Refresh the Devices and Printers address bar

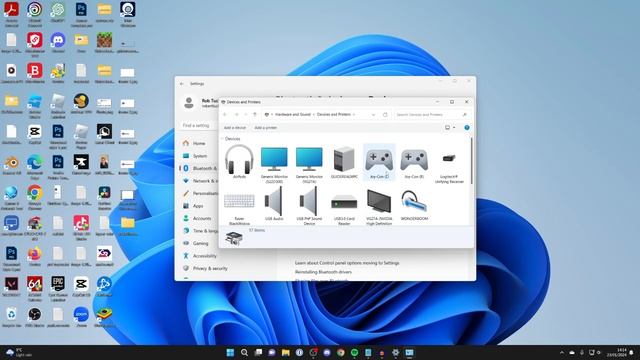click(385, 115)
